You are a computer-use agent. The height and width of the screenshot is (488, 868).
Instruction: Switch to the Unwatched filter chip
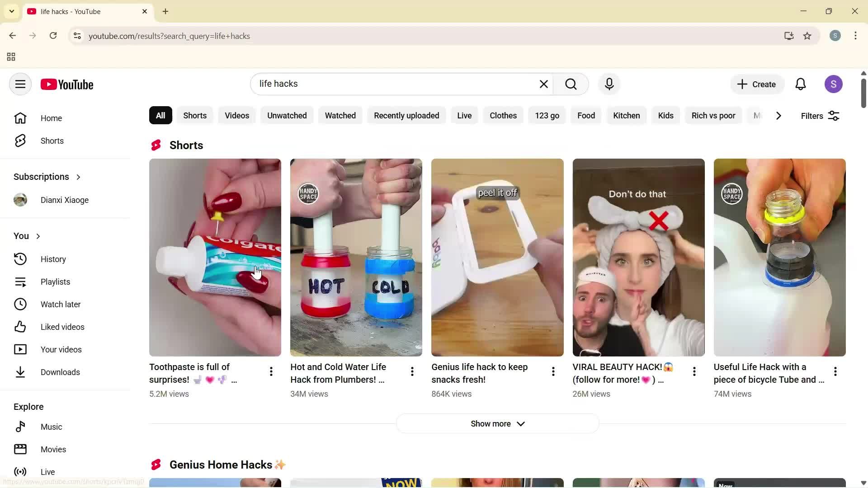click(x=287, y=115)
